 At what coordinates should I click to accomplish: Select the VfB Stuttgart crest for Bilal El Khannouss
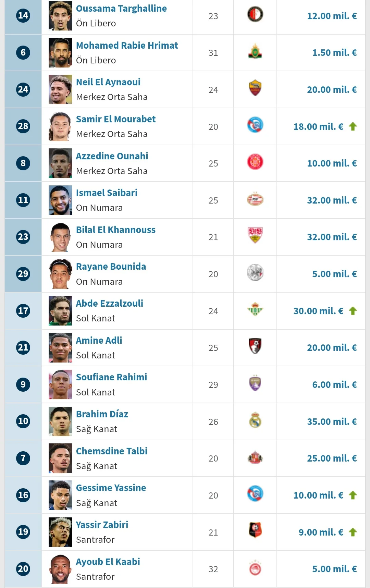coord(255,236)
